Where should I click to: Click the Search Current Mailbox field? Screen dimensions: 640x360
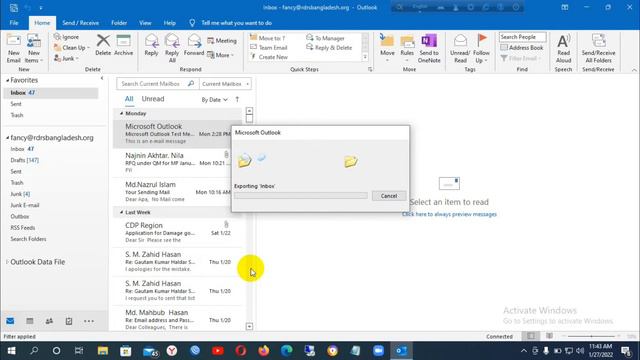coord(158,84)
